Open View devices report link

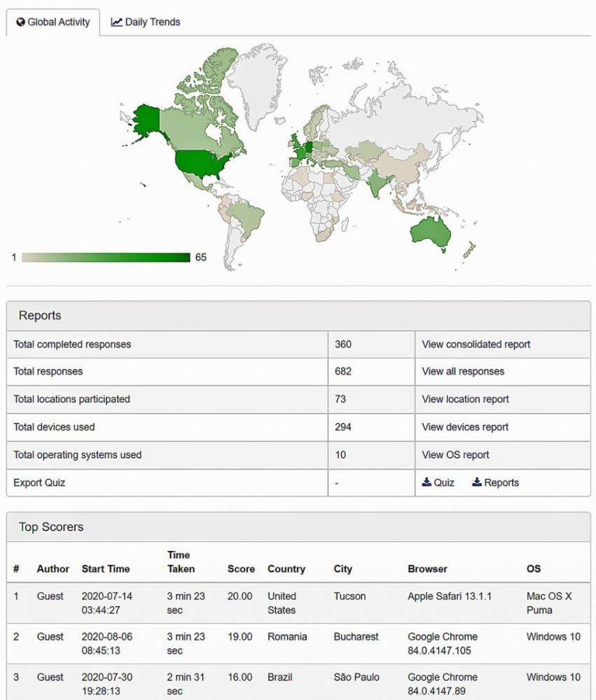click(465, 427)
